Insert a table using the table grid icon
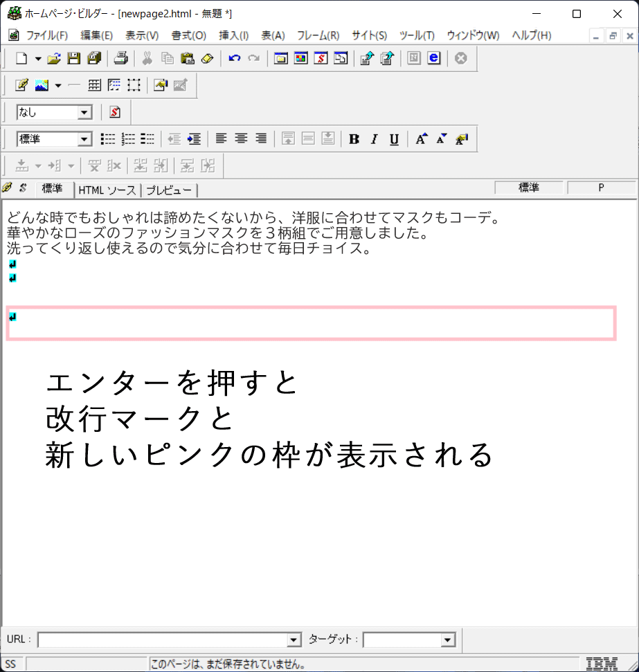 tap(95, 85)
